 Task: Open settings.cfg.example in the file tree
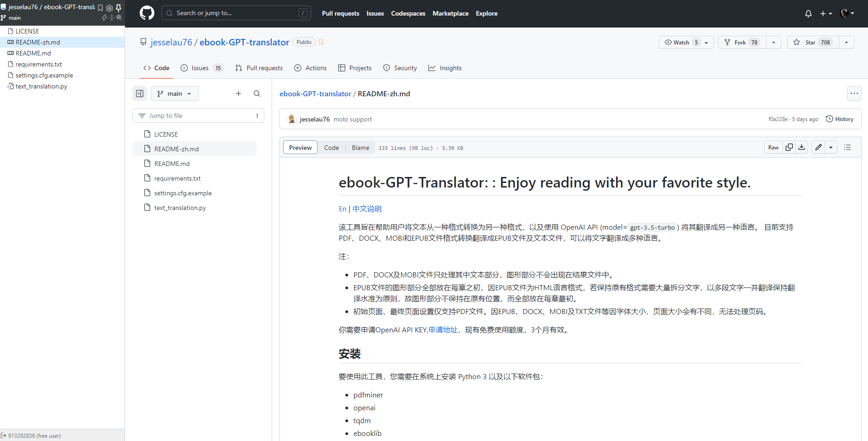point(194,193)
